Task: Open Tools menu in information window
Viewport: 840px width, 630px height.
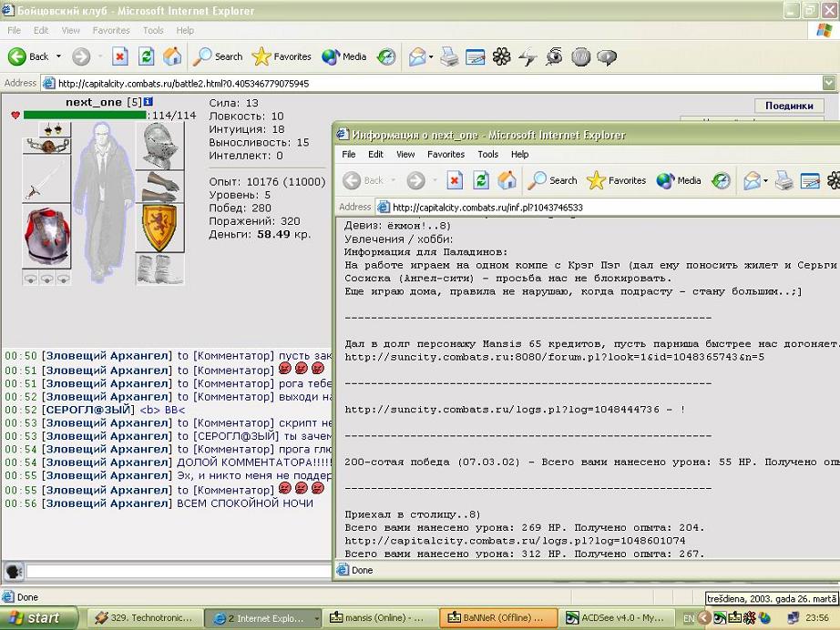Action: coord(488,154)
